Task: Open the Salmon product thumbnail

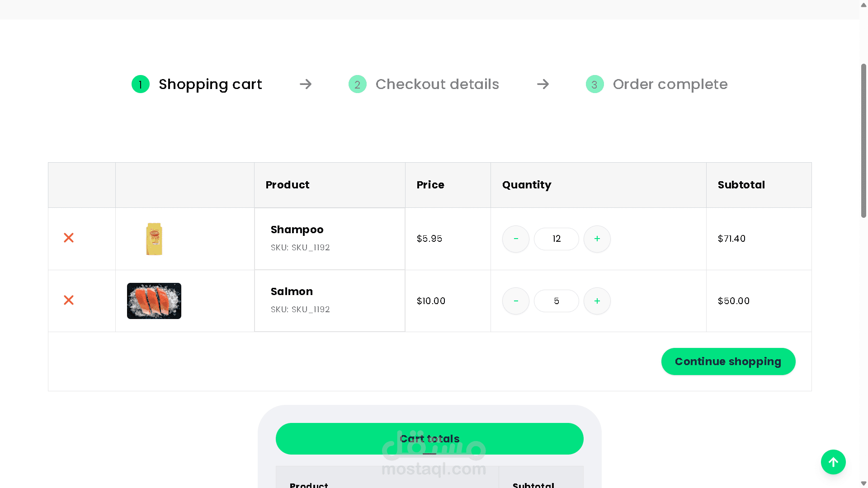Action: point(154,301)
